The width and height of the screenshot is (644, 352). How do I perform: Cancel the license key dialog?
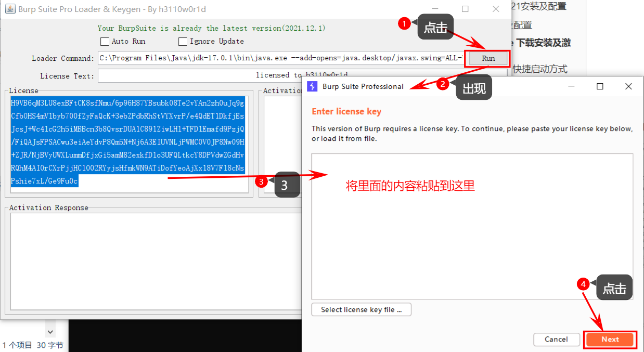[x=556, y=340]
